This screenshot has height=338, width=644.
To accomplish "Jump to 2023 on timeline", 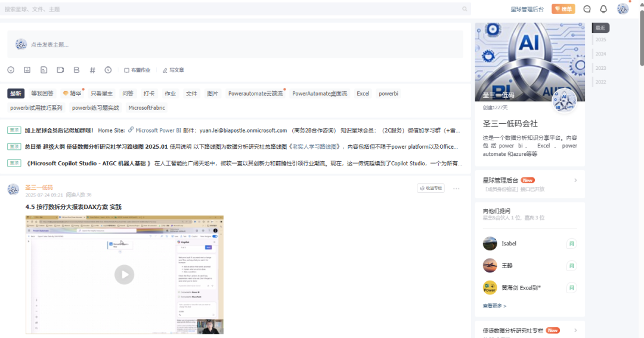I will point(601,68).
